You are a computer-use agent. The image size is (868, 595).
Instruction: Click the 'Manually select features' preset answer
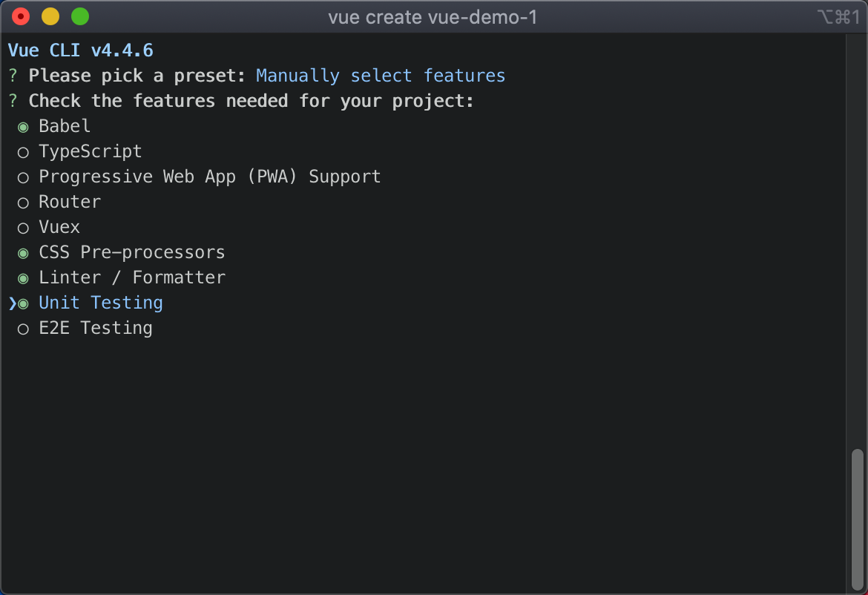click(381, 75)
